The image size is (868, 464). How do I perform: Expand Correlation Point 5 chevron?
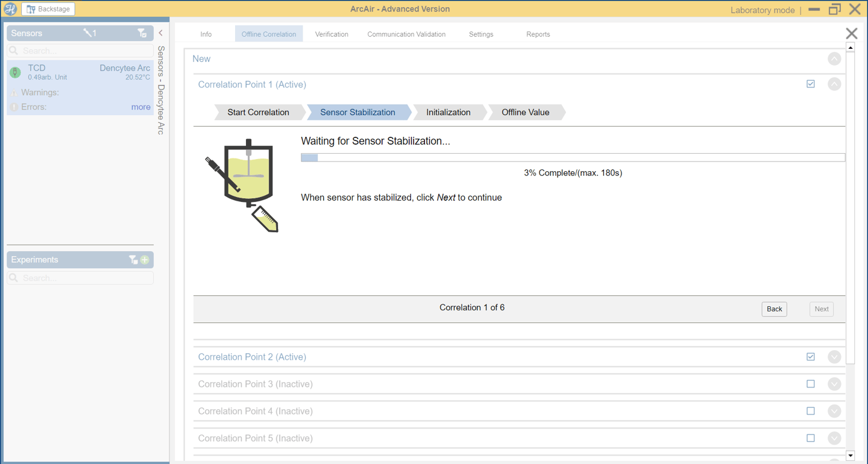[834, 438]
